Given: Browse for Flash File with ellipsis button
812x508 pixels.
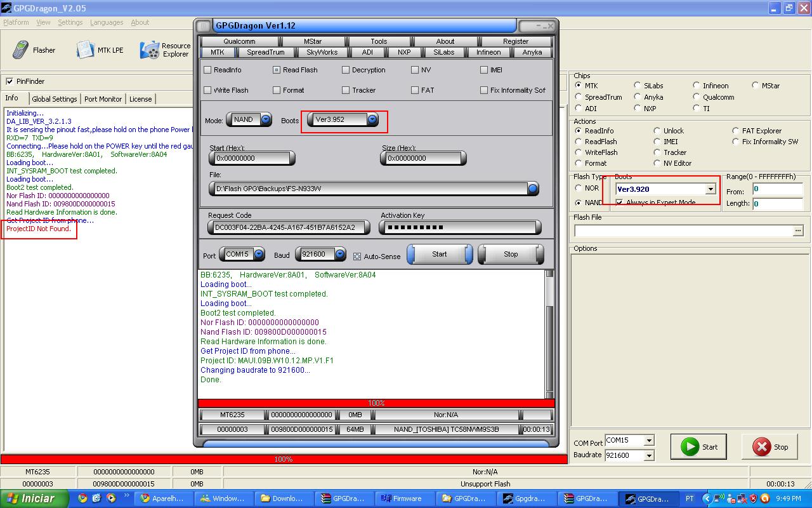Looking at the screenshot, I should click(x=798, y=231).
